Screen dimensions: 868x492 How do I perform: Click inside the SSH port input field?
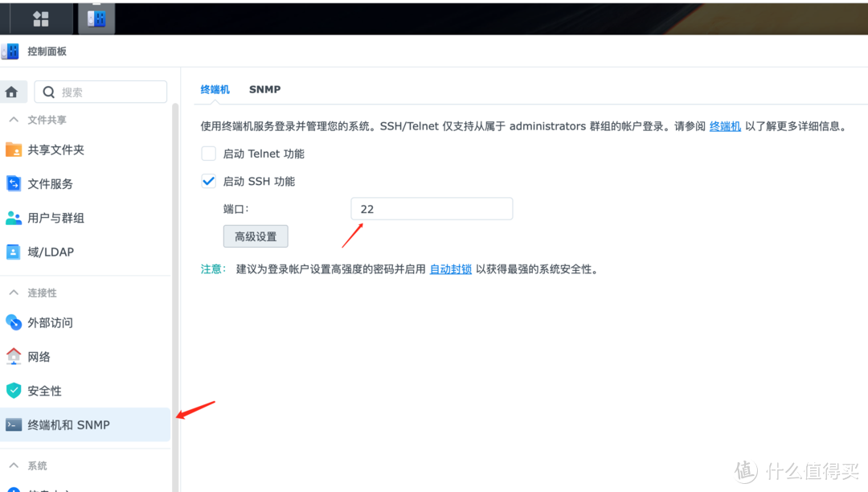click(432, 208)
